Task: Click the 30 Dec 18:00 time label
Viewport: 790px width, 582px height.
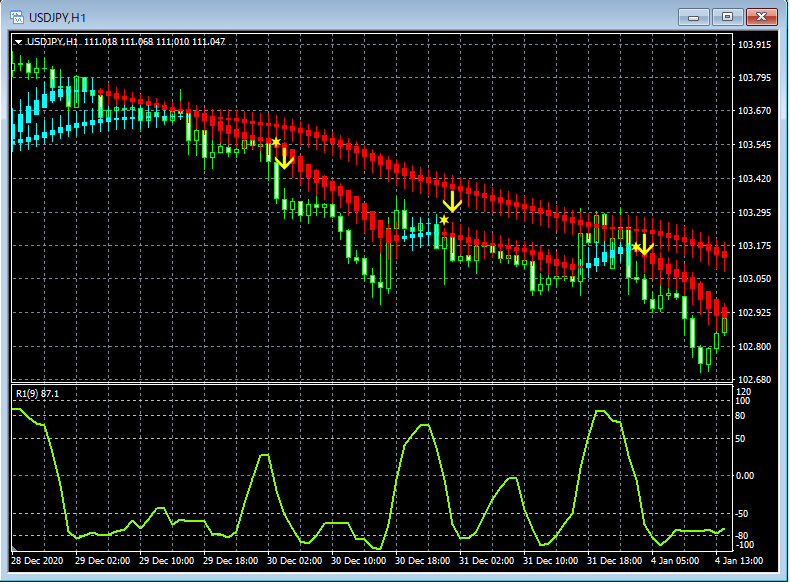Action: 422,561
